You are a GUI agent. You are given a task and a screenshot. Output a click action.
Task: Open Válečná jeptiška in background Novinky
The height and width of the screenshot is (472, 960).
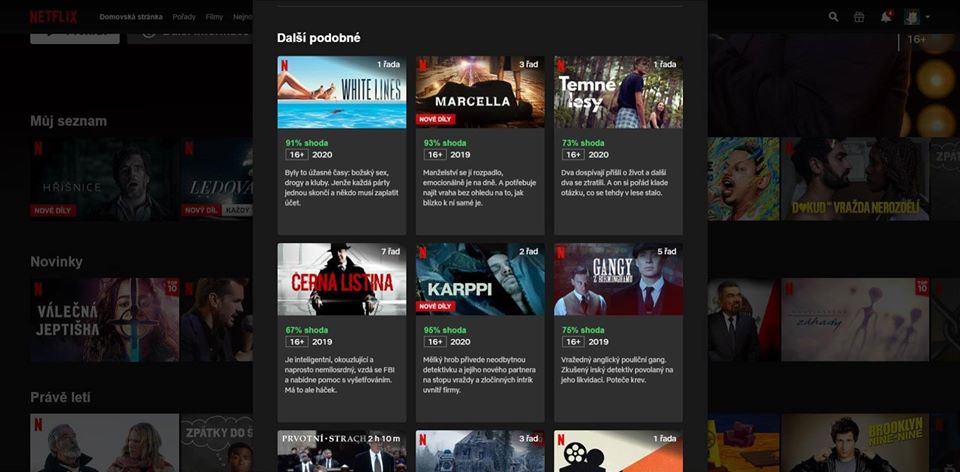[x=104, y=320]
